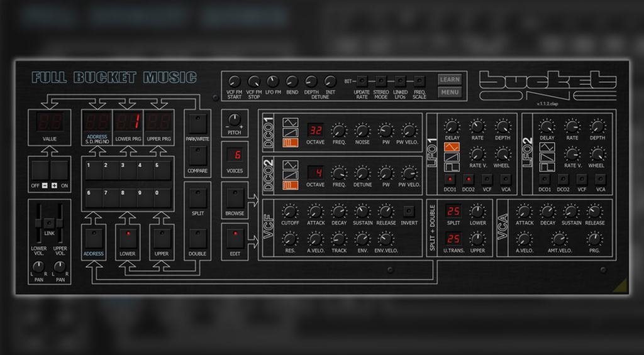Click the SPLIT point display
Image resolution: width=644 pixels, height=355 pixels.
pos(453,211)
